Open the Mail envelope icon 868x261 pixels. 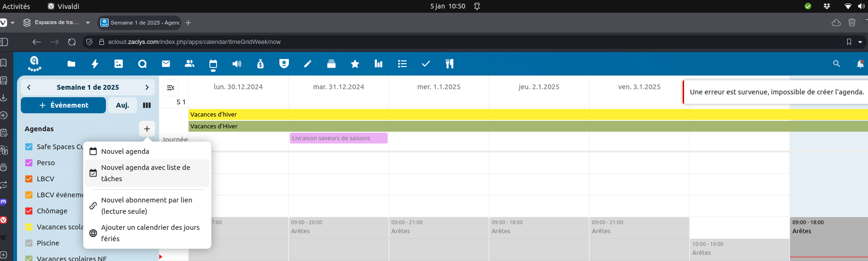click(x=166, y=64)
